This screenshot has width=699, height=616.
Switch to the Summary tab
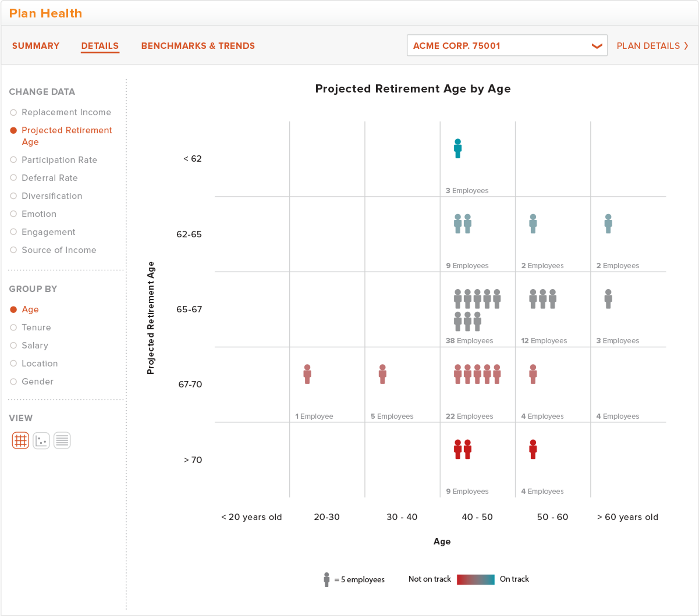point(36,46)
